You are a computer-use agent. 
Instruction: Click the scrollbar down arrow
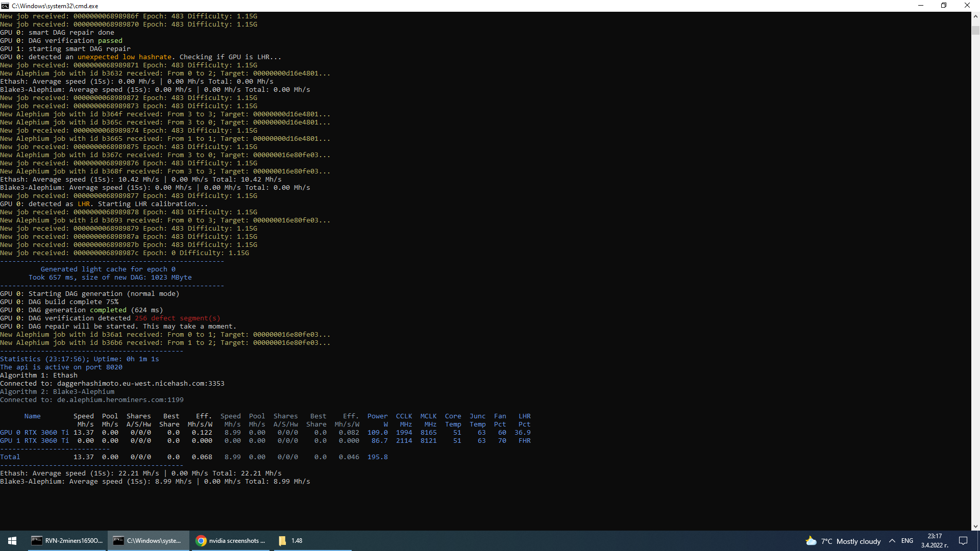pyautogui.click(x=975, y=526)
